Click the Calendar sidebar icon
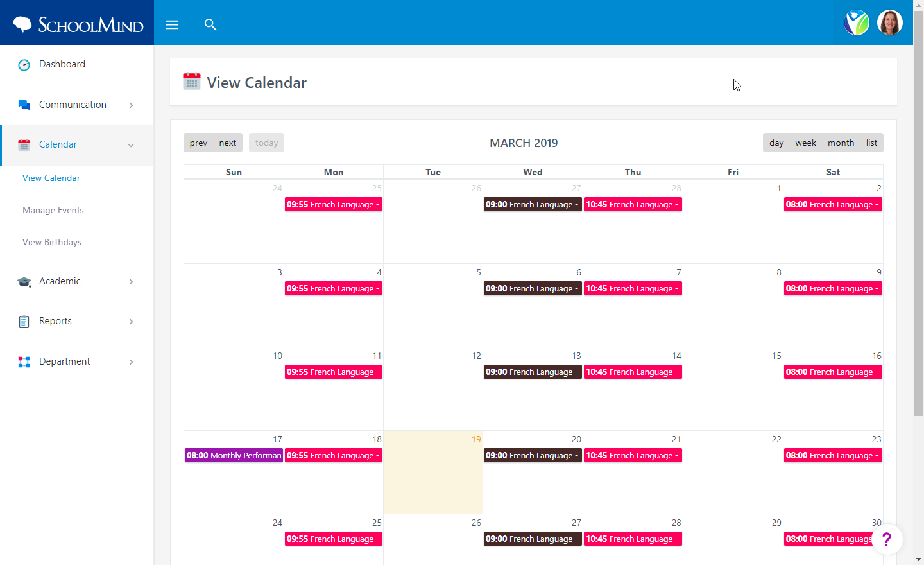 tap(24, 144)
